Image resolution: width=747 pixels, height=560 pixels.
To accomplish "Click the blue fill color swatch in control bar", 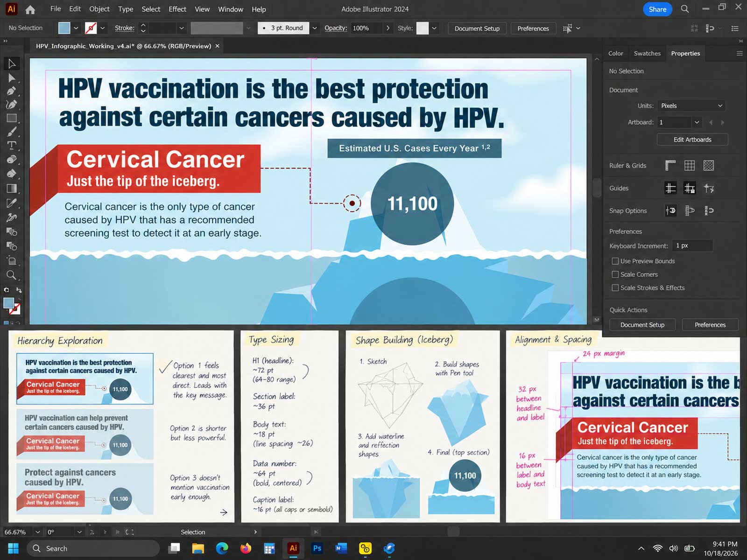I will click(x=64, y=28).
